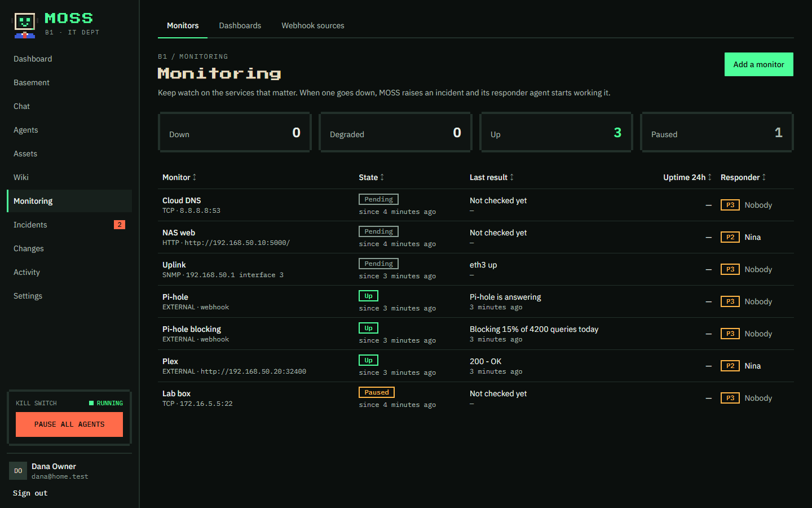
Task: Sort the table by Monitor column
Action: click(179, 177)
